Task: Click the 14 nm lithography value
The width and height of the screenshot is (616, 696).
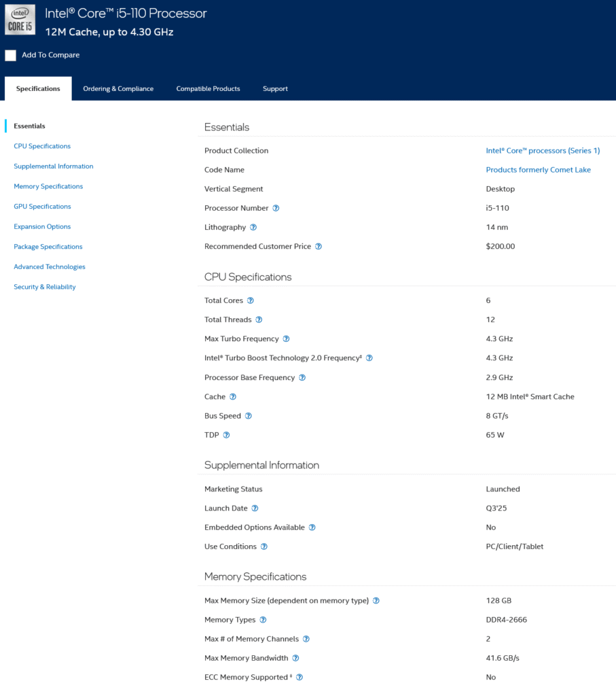Action: coord(497,227)
